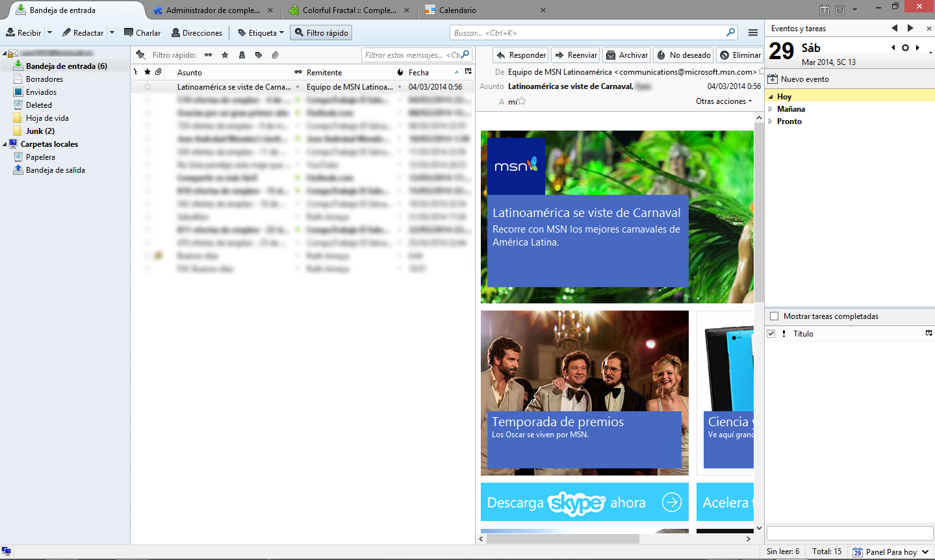
Task: Sort messages by Asunto column
Action: [190, 73]
